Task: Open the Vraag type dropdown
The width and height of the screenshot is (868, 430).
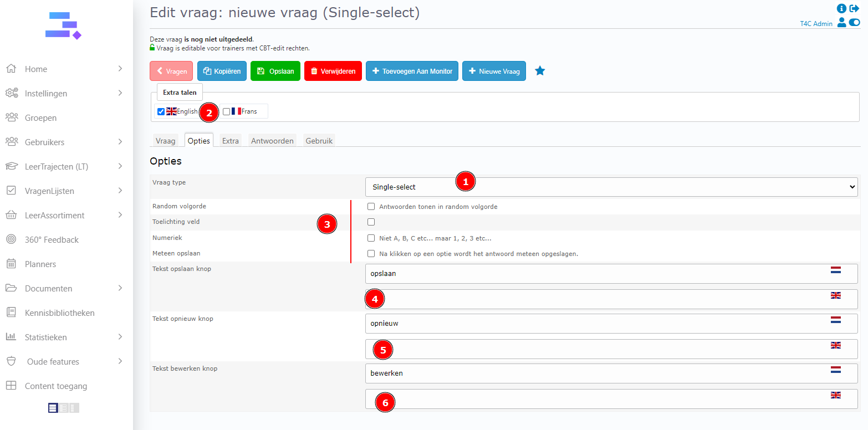Action: point(611,187)
